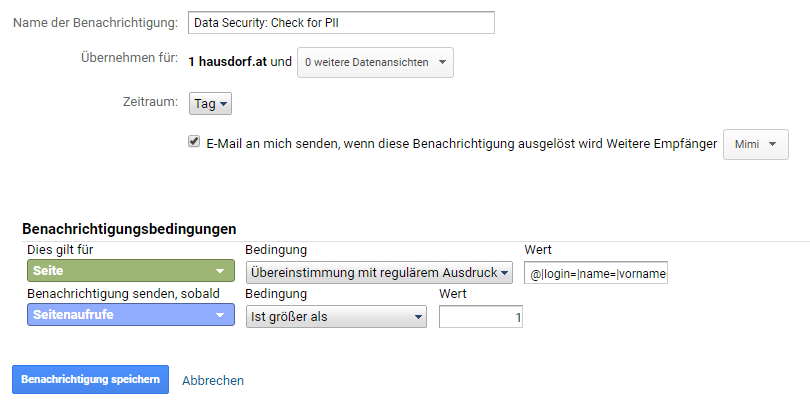
Task: Click the caret arrow of the blue Seitenaufrufe dropdown
Action: click(x=219, y=317)
